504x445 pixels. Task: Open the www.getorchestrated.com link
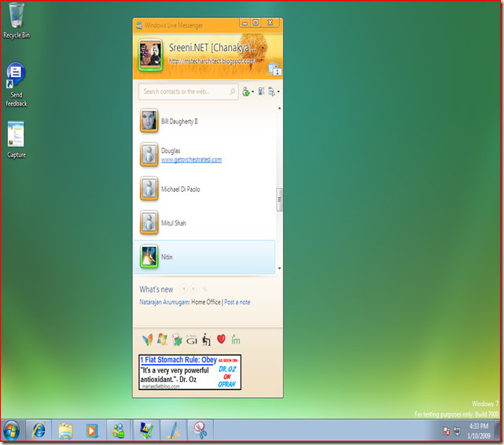pos(191,160)
